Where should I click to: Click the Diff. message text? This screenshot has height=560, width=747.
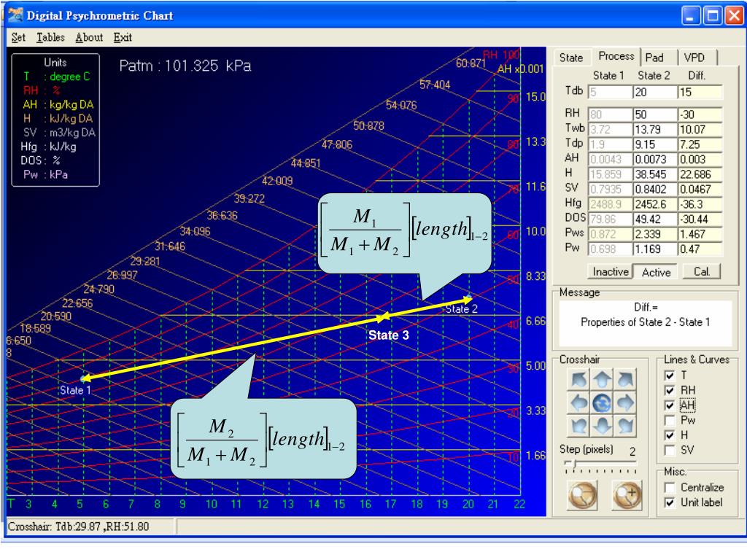coord(645,315)
